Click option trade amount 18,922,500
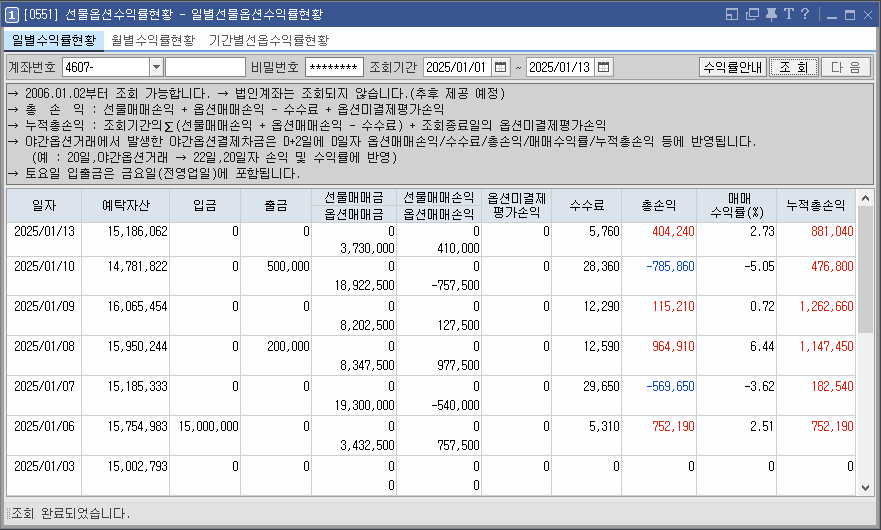The width and height of the screenshot is (881, 530). tap(365, 286)
